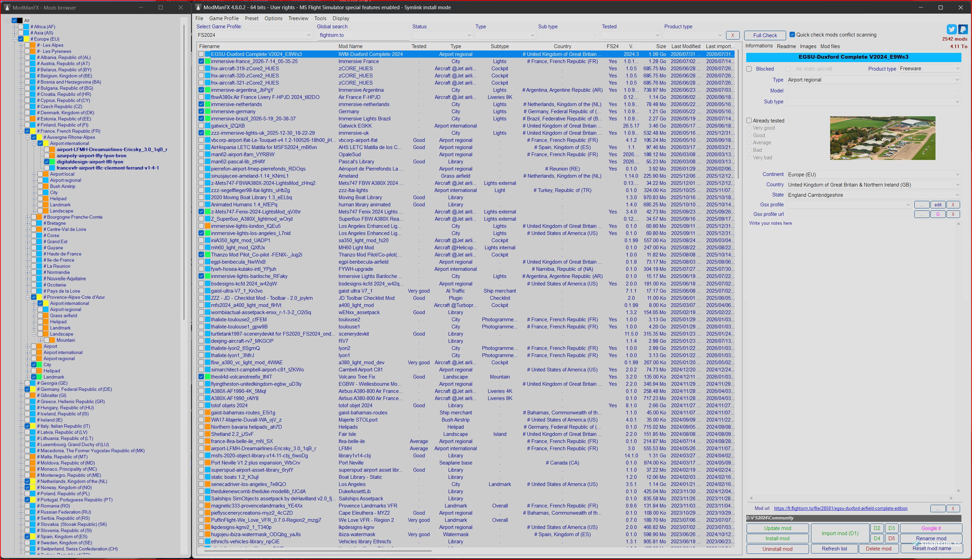Expand the Asia (AS) tree node
This screenshot has height=560, width=972.
[15, 33]
